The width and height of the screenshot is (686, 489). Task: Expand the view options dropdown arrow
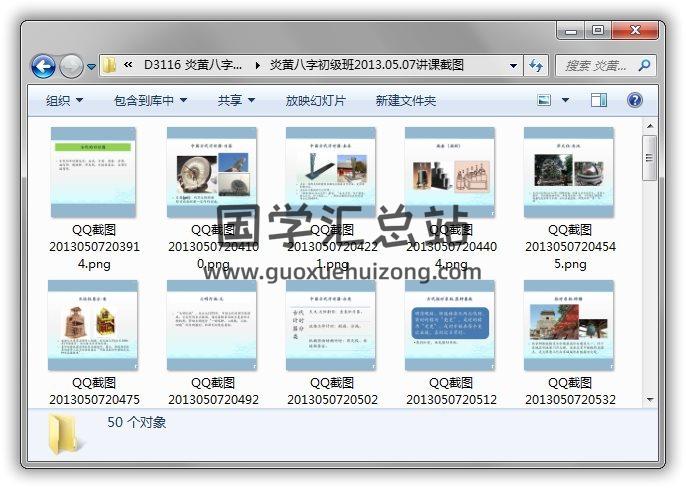pyautogui.click(x=565, y=100)
